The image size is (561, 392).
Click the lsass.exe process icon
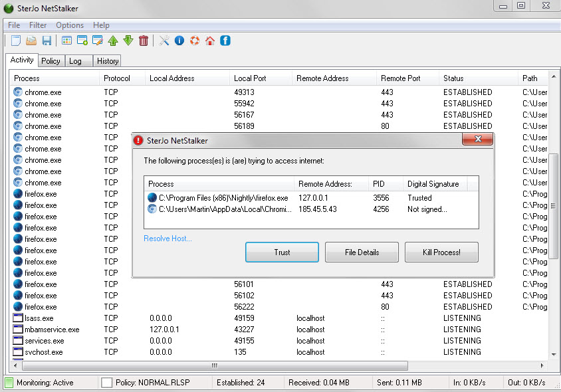point(18,318)
